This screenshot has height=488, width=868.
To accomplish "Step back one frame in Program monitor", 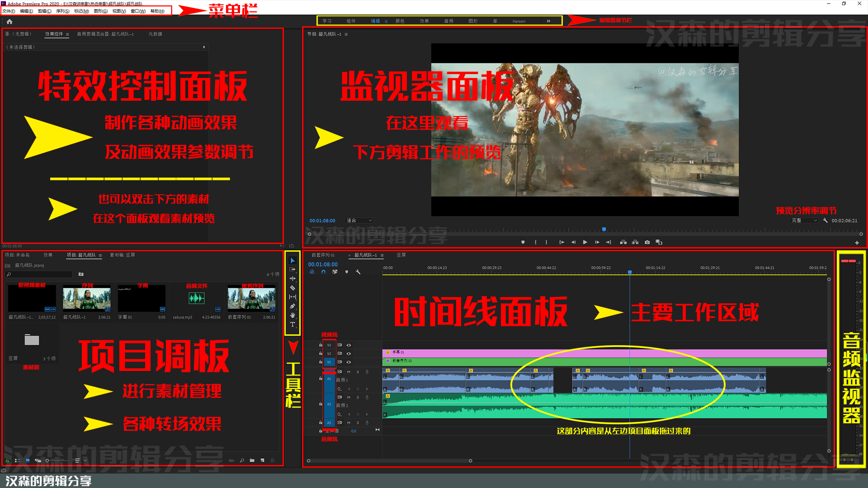I will 573,242.
